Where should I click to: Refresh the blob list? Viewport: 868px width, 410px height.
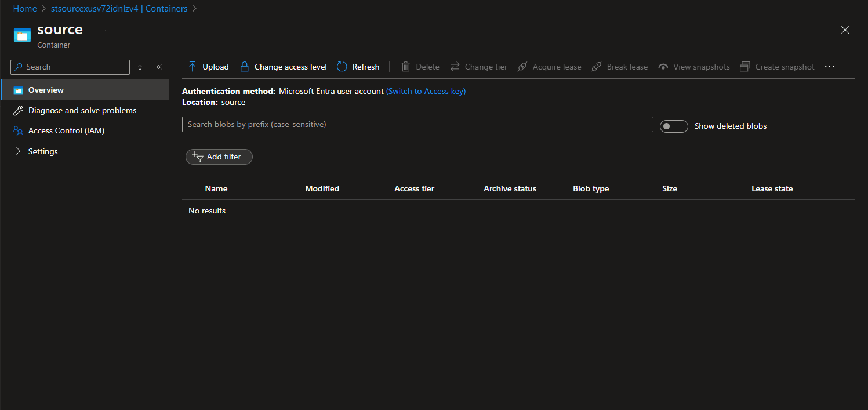[341, 66]
